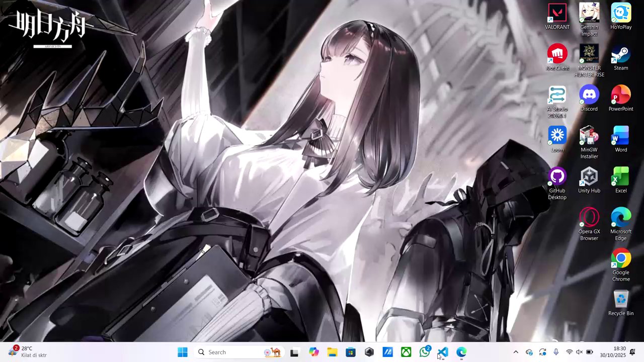644x362 pixels.
Task: Select the GitHub Desktop icon
Action: 557,184
